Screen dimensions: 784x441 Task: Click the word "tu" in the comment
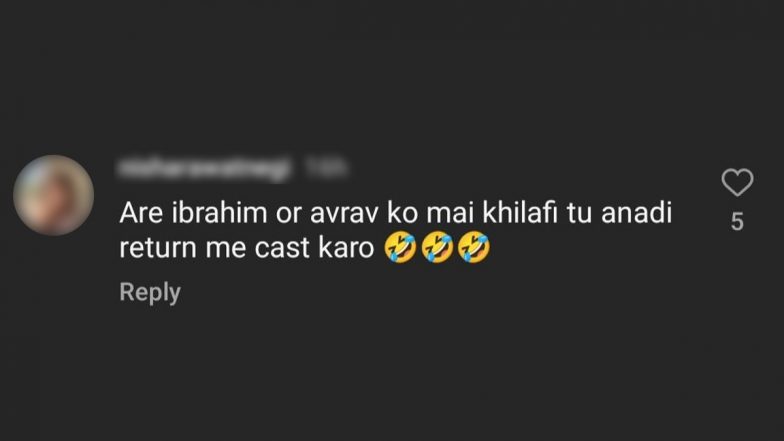pos(580,214)
